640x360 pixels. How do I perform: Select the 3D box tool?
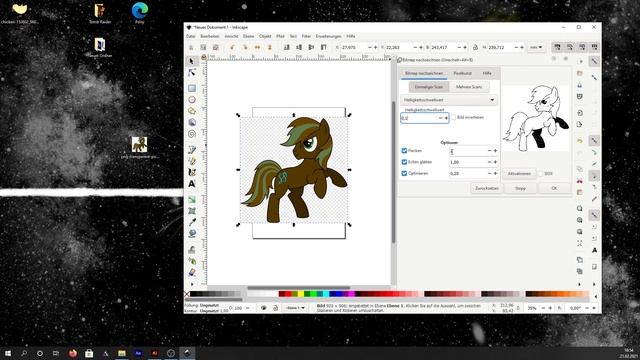click(x=191, y=122)
